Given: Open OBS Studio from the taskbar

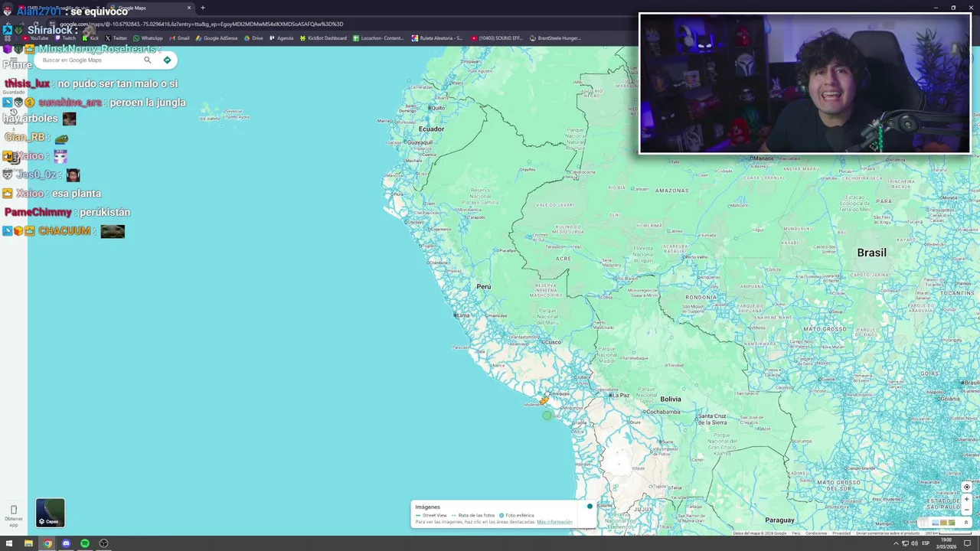Looking at the screenshot, I should 103,543.
